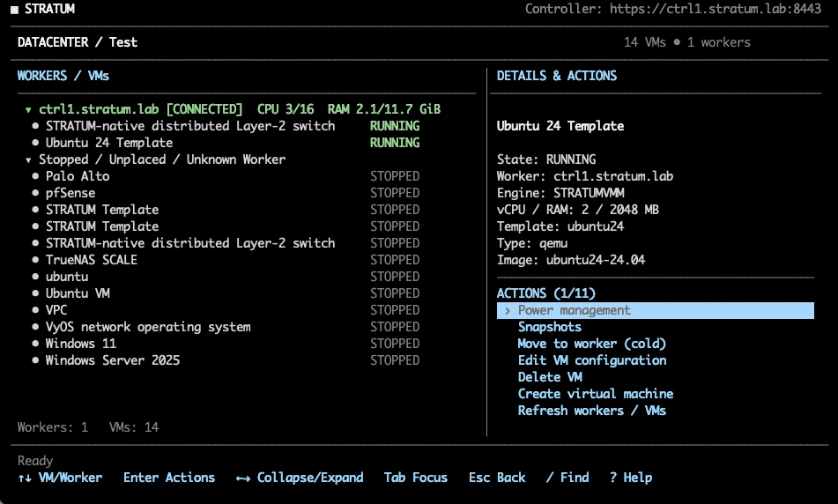Click the Tab Focus hint

point(415,478)
